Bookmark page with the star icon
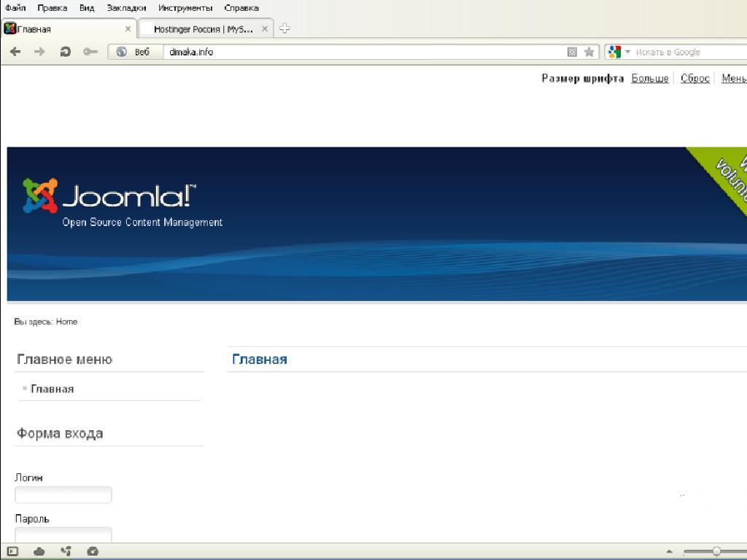Image resolution: width=747 pixels, height=560 pixels. tap(589, 52)
